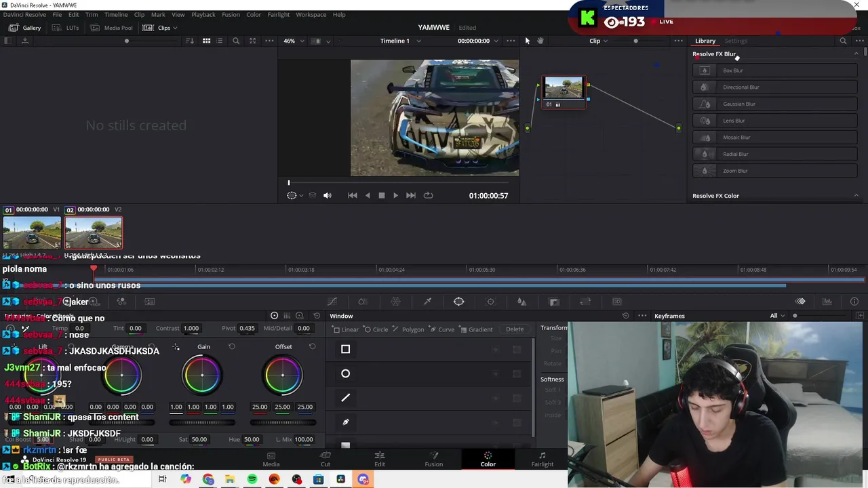Open the Workspace menu
The image size is (868, 488).
pos(311,14)
